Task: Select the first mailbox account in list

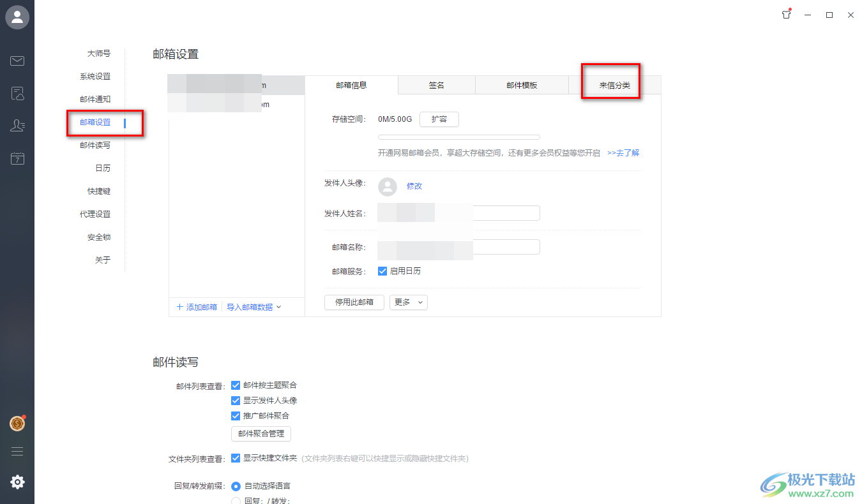Action: click(237, 85)
